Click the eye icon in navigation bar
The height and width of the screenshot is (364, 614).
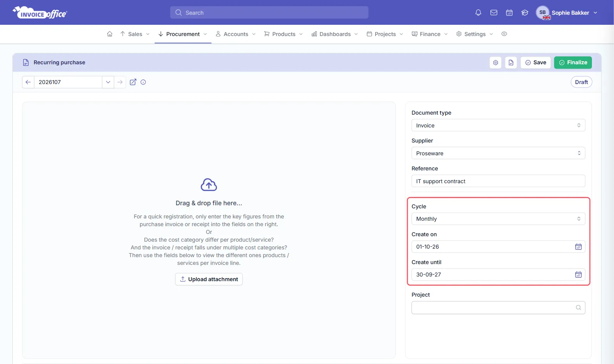(x=504, y=34)
